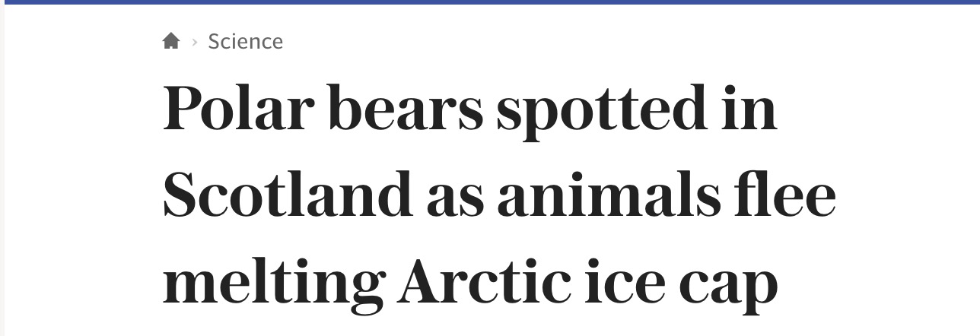Click the word "in" ending the first headline line

[748, 109]
